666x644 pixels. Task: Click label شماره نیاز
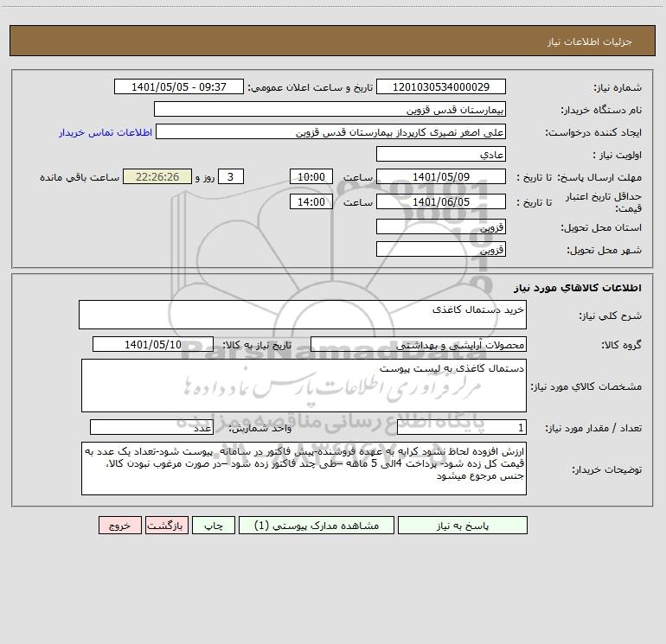click(618, 87)
